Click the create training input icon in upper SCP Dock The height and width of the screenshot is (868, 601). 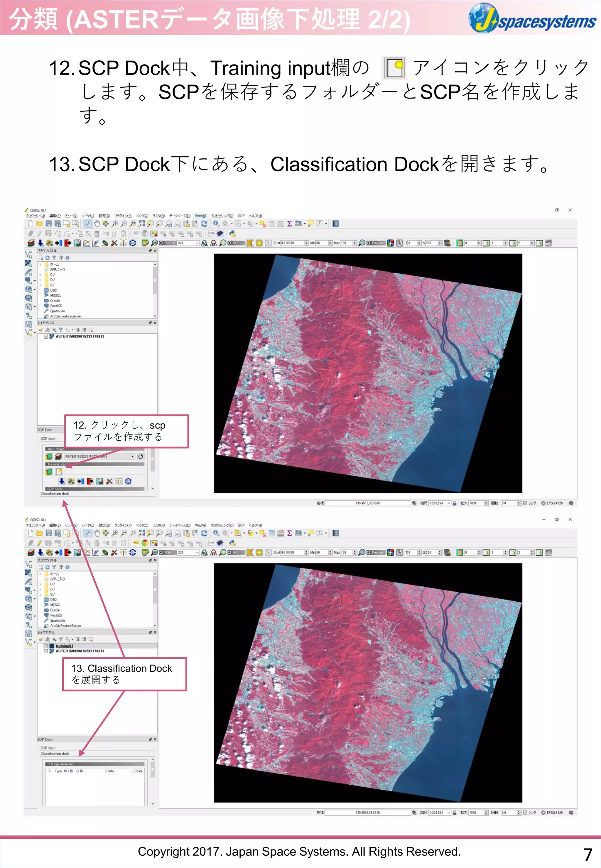click(x=59, y=472)
